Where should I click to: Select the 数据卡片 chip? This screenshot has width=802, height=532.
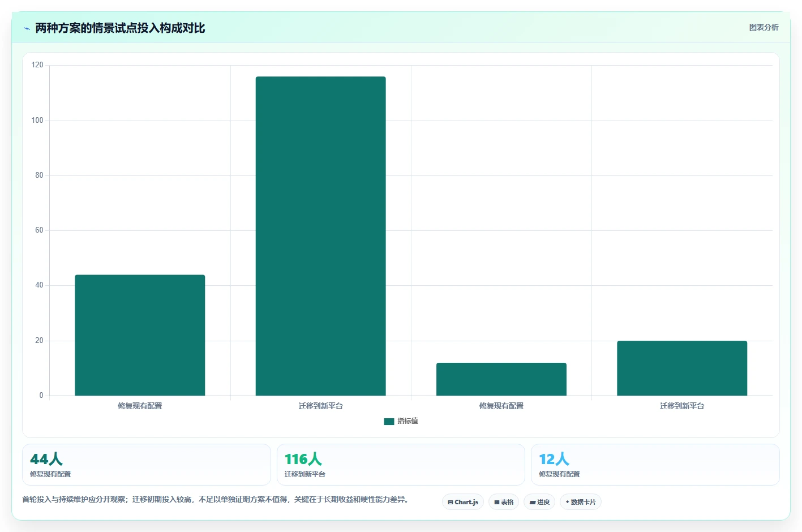(581, 502)
